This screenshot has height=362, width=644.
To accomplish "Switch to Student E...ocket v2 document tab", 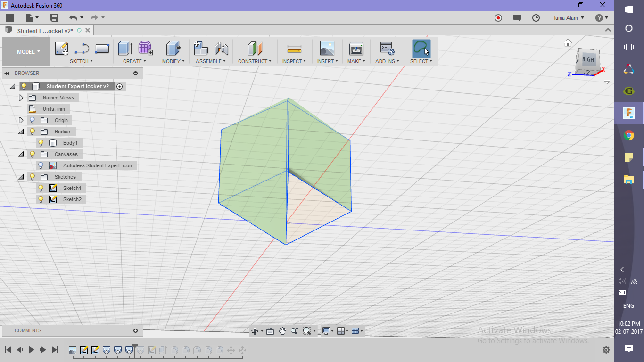I will tap(45, 31).
